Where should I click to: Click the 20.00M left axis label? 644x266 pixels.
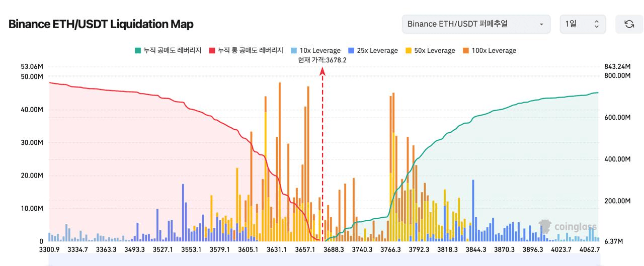(32, 175)
